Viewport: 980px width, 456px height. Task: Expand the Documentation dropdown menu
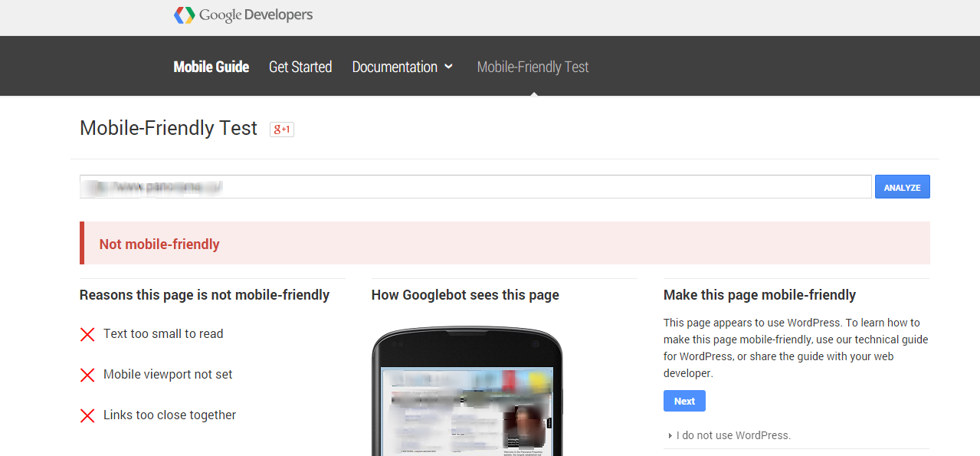[x=402, y=67]
